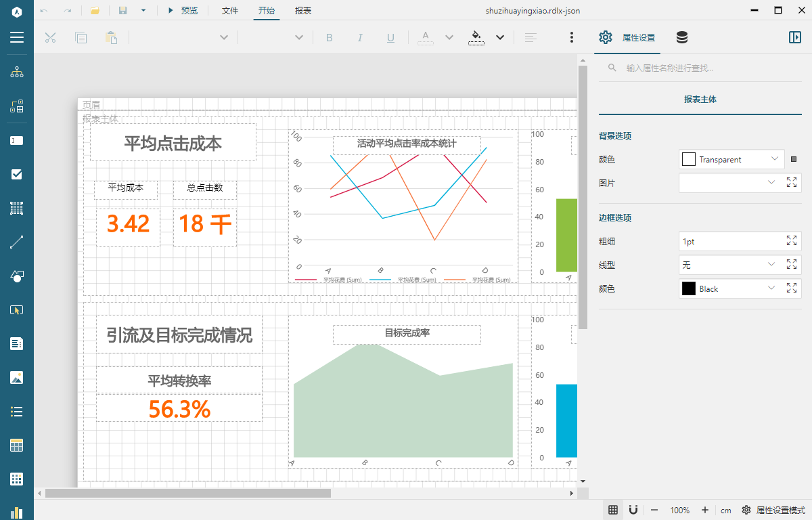Image resolution: width=812 pixels, height=520 pixels.
Task: Open the 文件 menu
Action: click(230, 11)
